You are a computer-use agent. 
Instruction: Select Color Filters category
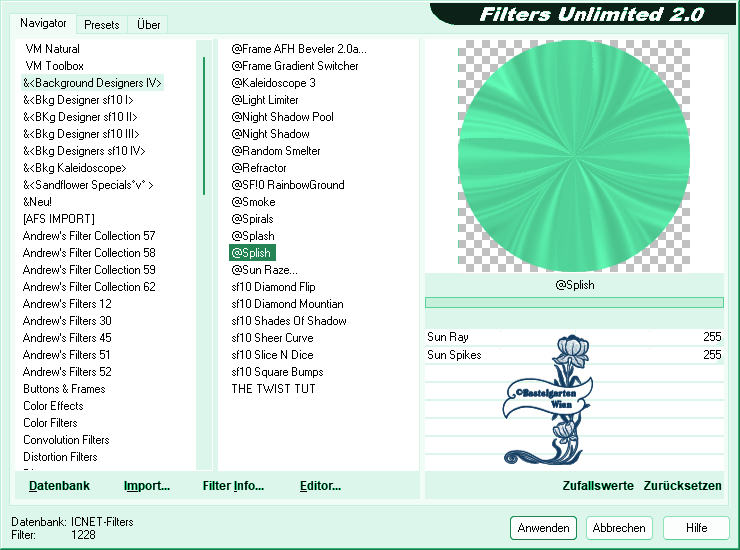click(x=50, y=423)
